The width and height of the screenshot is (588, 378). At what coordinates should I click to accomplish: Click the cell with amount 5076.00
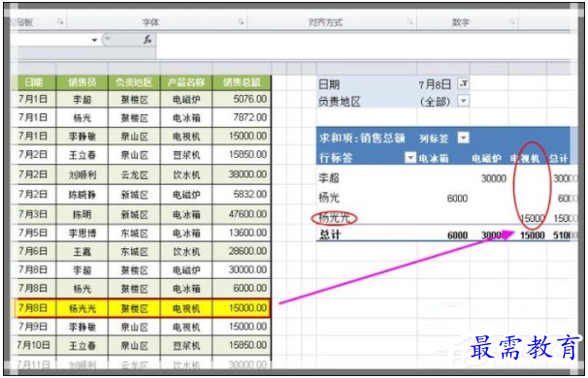click(x=242, y=99)
